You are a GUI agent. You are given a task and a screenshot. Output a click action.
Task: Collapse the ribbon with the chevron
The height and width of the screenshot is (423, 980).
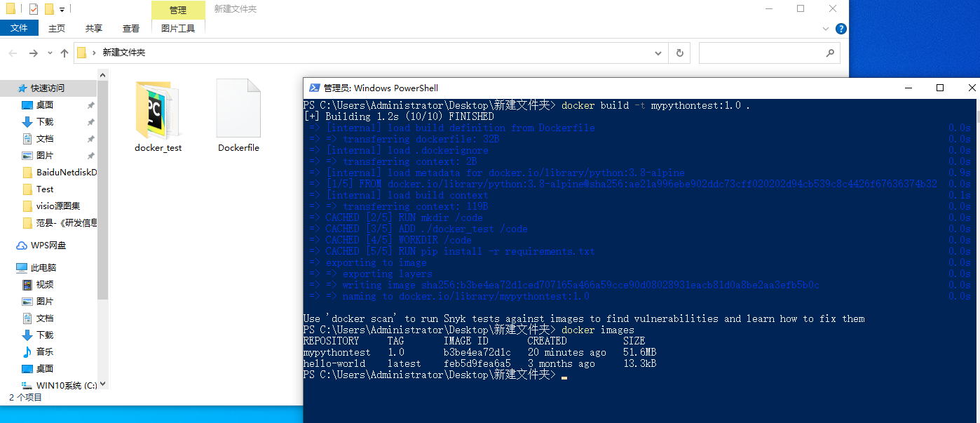(827, 29)
